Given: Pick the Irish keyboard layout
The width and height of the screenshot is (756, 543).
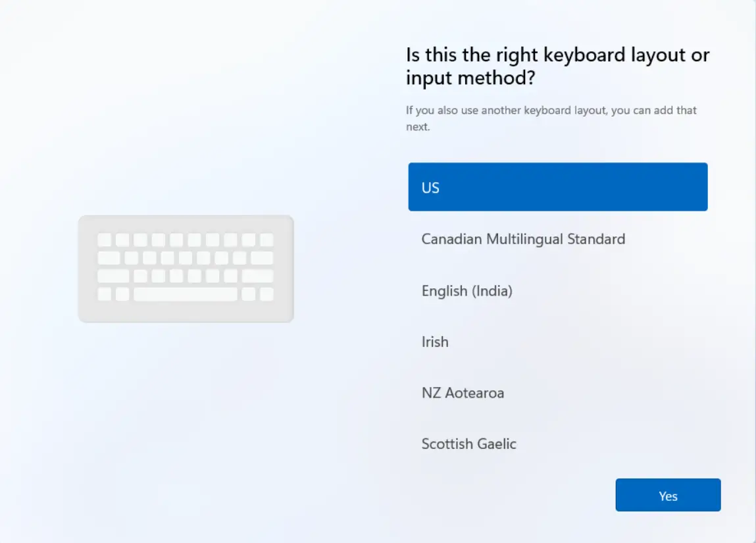Looking at the screenshot, I should (435, 342).
